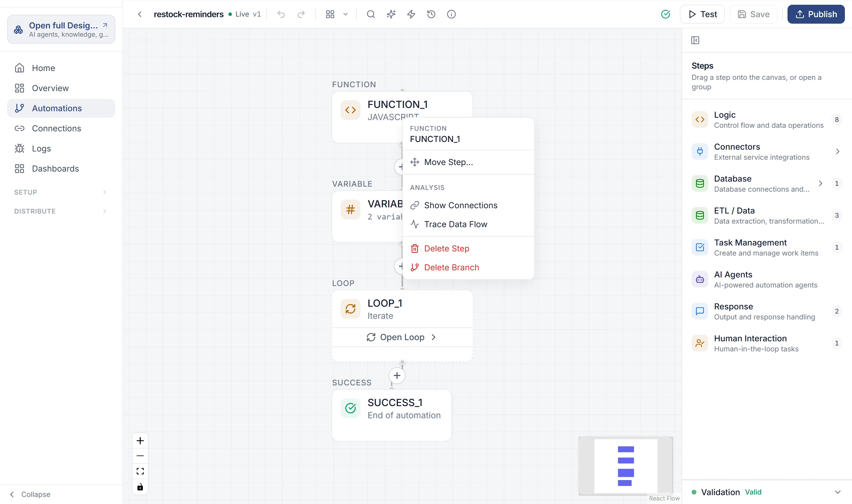Open the Human Interaction group icon
Image resolution: width=852 pixels, height=504 pixels.
coord(700,343)
